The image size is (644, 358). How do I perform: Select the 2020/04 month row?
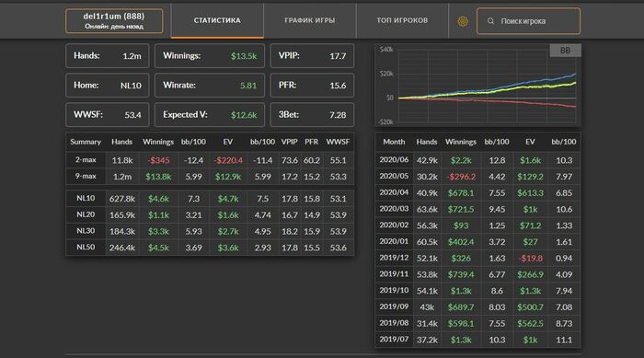point(477,192)
